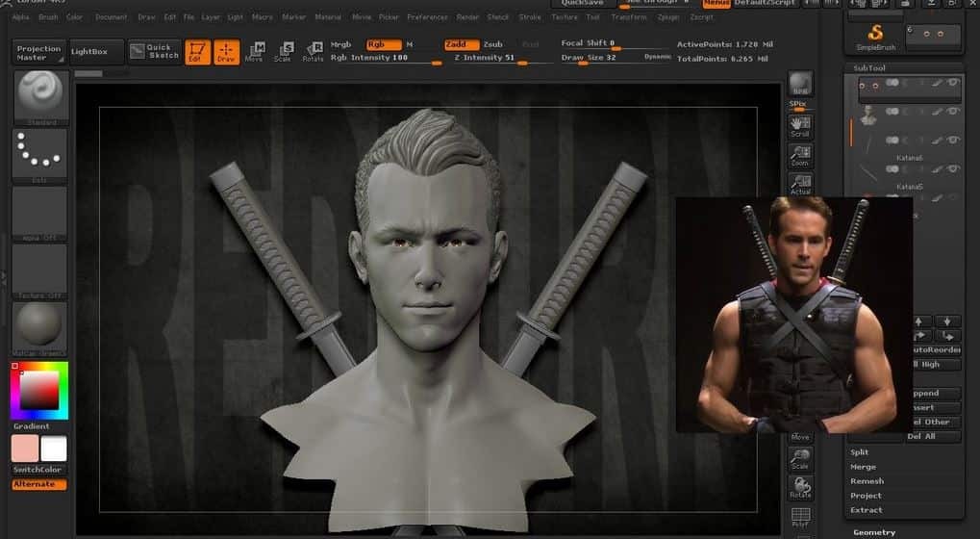Toggle the PolyF polyframe grid icon
The image size is (980, 539).
800,517
